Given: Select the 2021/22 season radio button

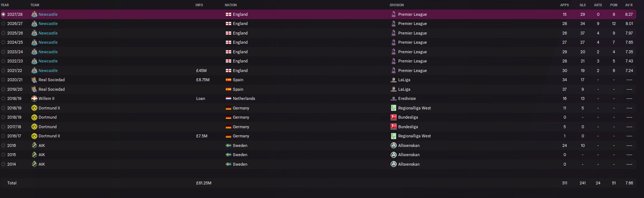Looking at the screenshot, I should tap(3, 71).
